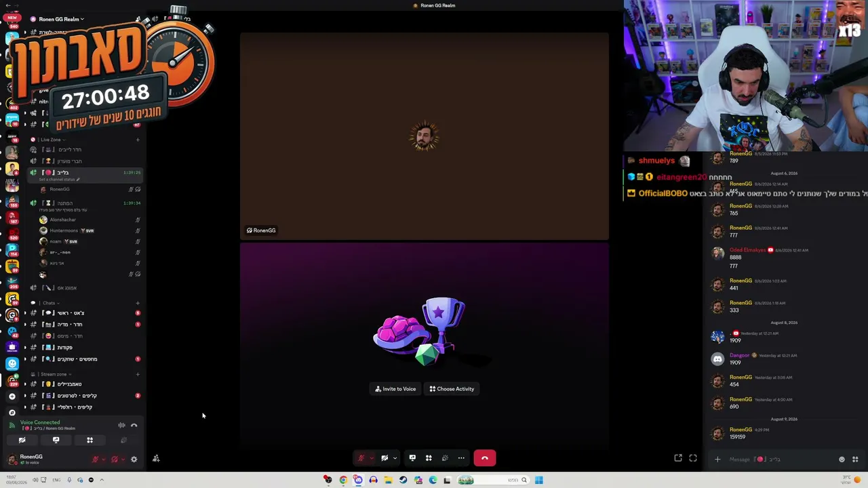Open File Explorer from the taskbar
The image size is (868, 488).
point(388,480)
